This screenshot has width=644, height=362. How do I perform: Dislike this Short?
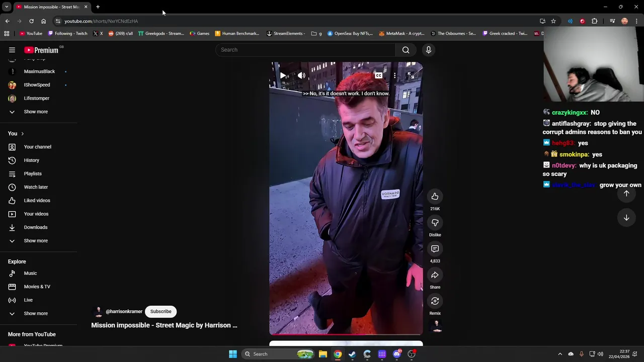tap(435, 223)
